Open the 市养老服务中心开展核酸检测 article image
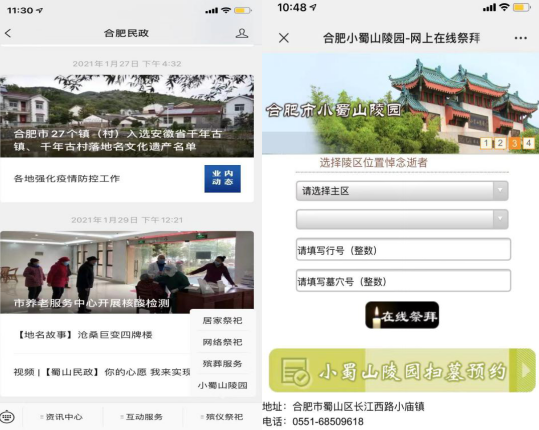539x430 pixels. coord(127,272)
